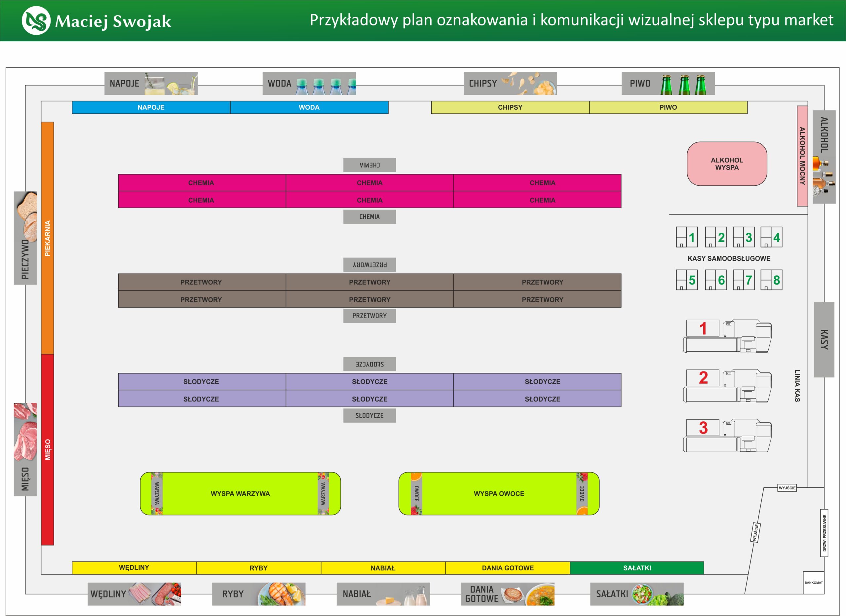Select the SAŁATKI salad photo sign
This screenshot has height=616, width=846.
click(636, 594)
